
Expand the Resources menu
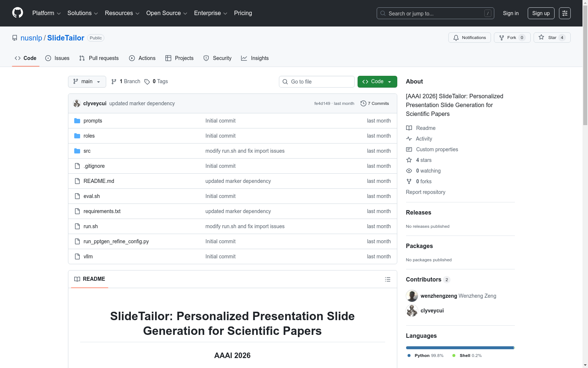(x=122, y=13)
